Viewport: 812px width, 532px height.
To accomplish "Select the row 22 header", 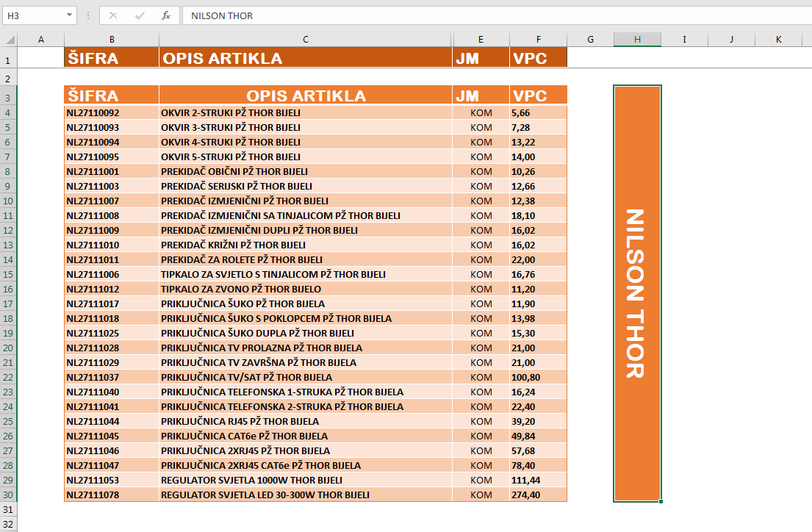I will (8, 377).
